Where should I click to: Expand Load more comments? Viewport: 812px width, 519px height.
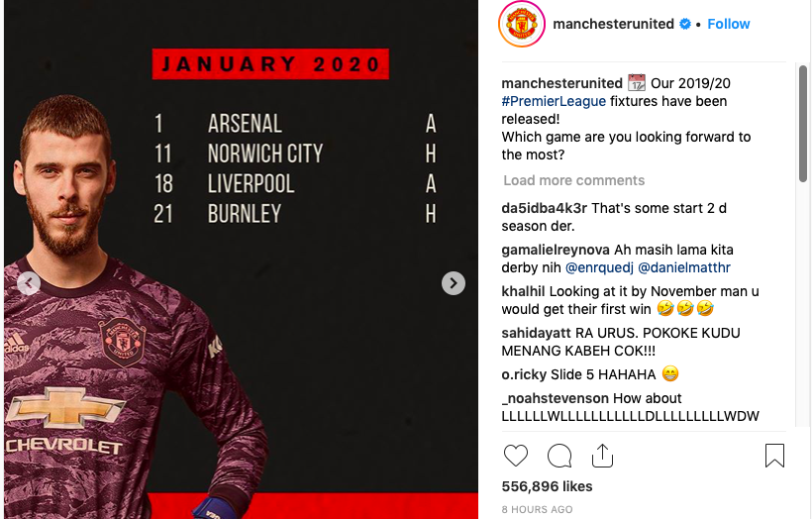573,180
